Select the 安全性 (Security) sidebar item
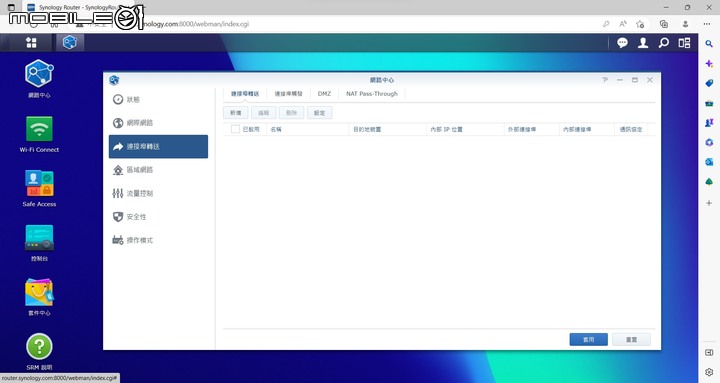720x383 pixels. click(x=158, y=216)
